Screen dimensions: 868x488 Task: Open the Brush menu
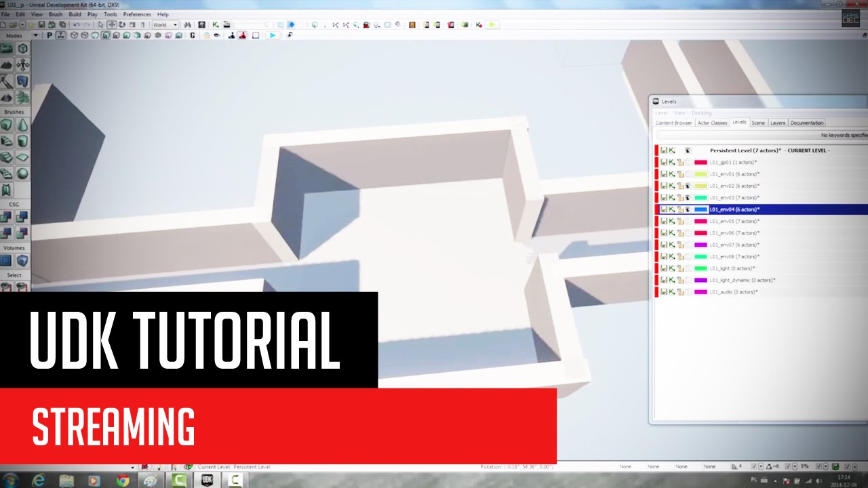click(56, 14)
